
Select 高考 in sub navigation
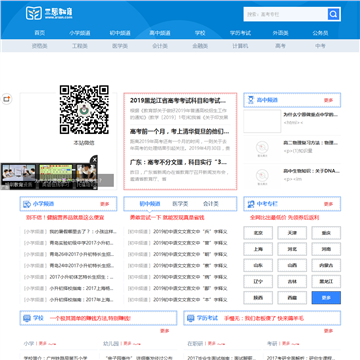tap(280, 46)
